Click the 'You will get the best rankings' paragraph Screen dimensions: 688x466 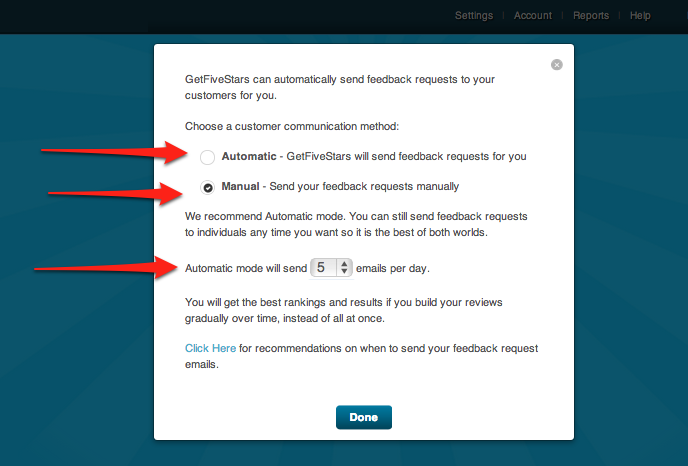344,310
